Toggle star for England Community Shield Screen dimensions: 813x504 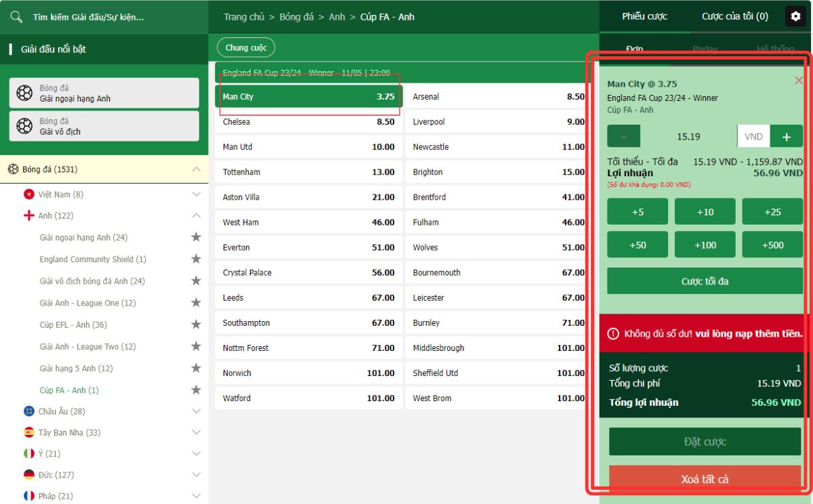click(x=196, y=259)
